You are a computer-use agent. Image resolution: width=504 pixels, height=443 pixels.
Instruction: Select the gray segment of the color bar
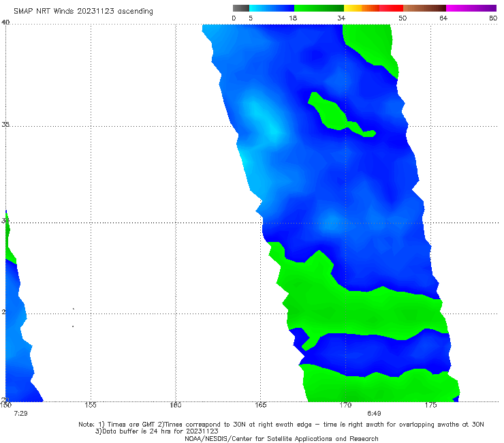tap(241, 8)
